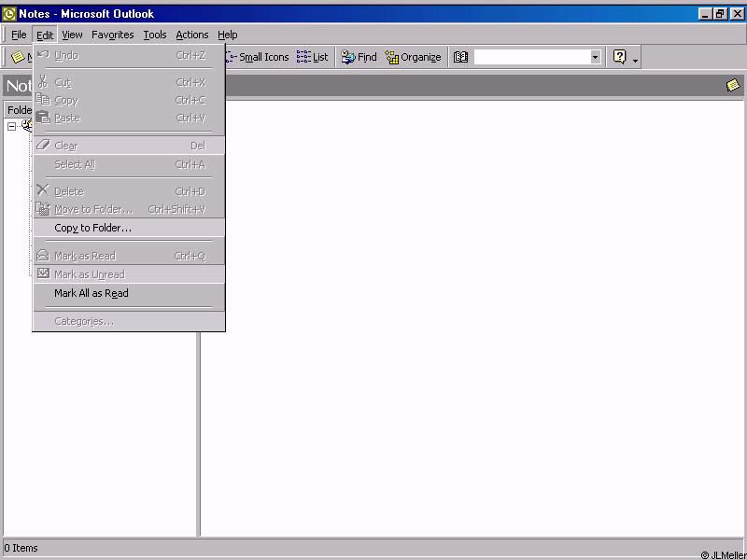Click the Clear eraser entry
Viewport: 747px width, 560px height.
click(129, 146)
